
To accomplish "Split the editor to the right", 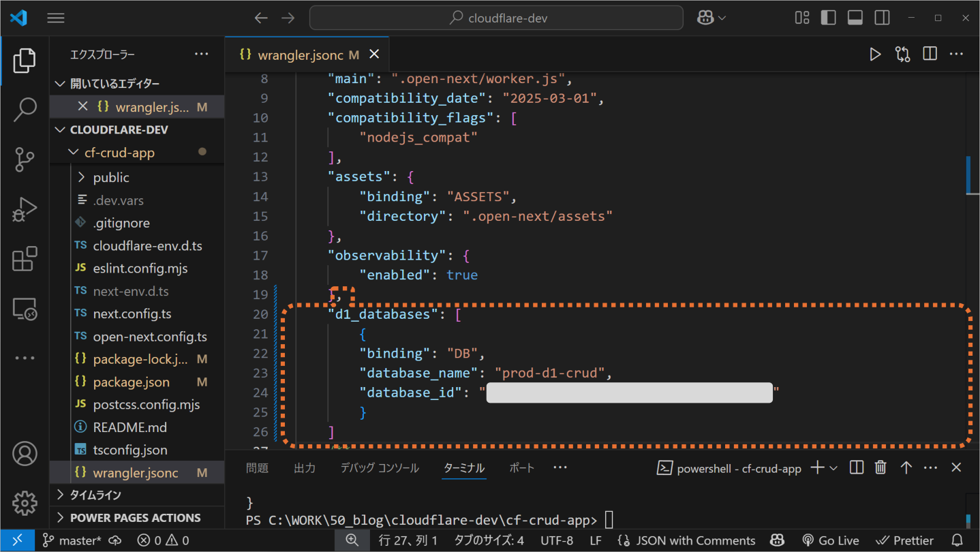I will coord(930,55).
